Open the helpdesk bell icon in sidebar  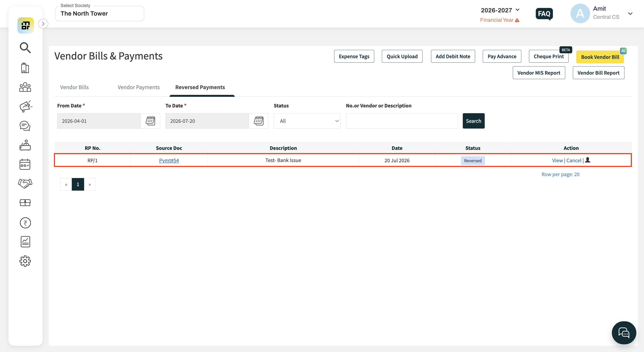(x=25, y=145)
